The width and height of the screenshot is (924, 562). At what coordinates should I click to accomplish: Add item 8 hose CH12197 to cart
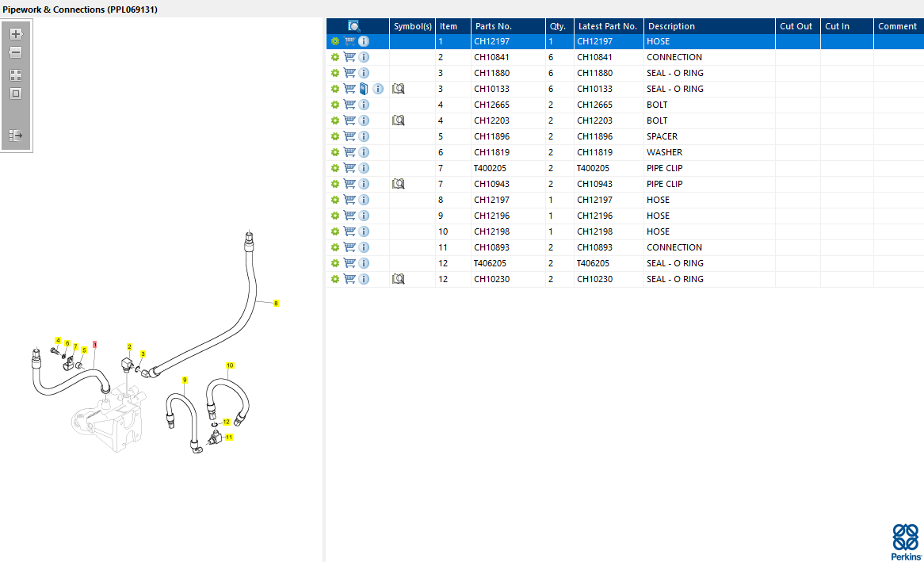(349, 200)
